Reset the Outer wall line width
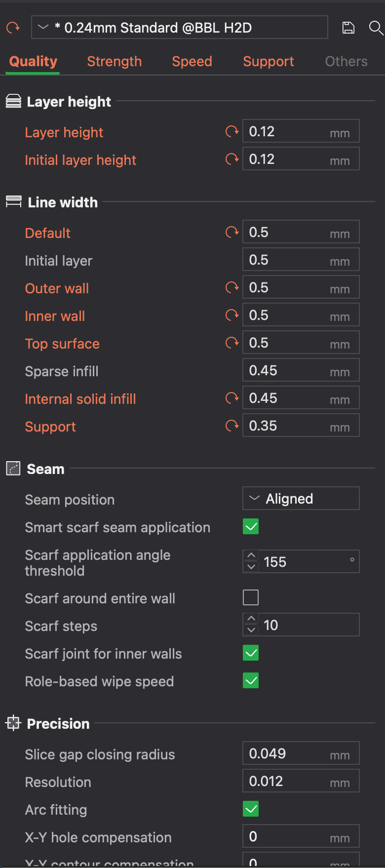The height and width of the screenshot is (868, 385). pyautogui.click(x=232, y=288)
